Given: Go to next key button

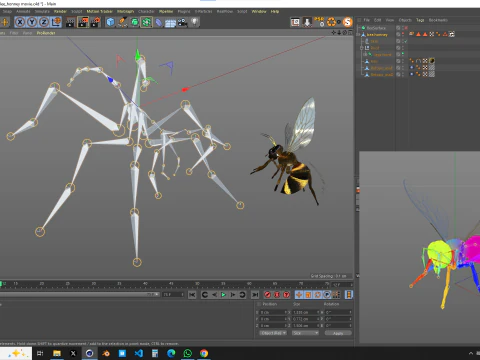Looking at the screenshot, I should click(x=242, y=295).
